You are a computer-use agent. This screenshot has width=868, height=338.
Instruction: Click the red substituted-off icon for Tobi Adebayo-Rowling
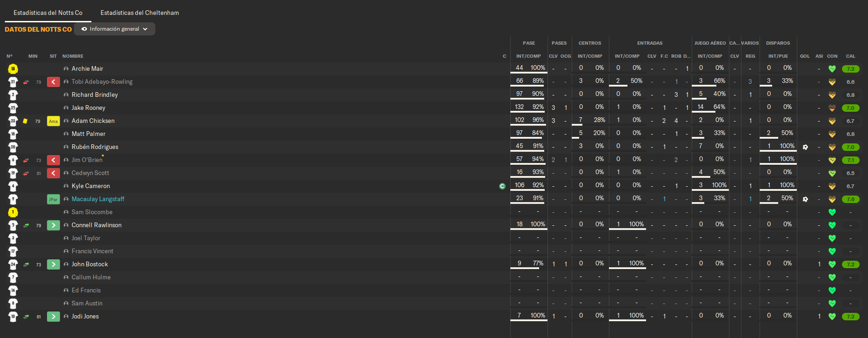tap(53, 82)
